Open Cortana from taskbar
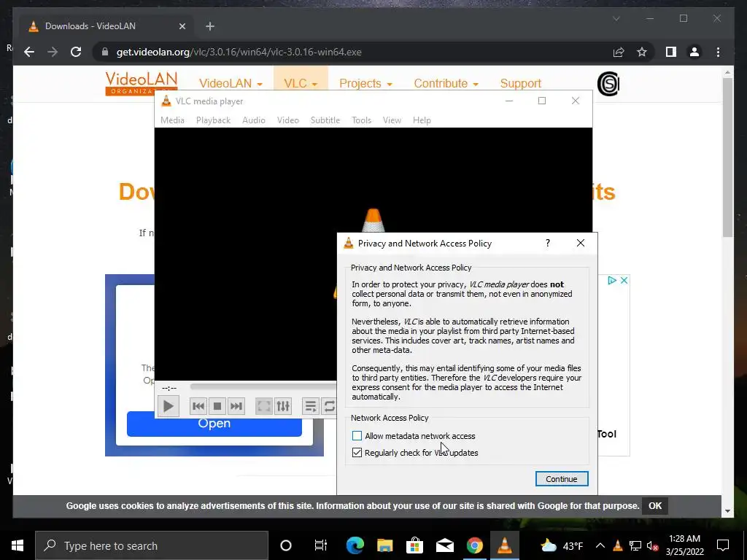Viewport: 747px width, 560px height. pos(286,545)
